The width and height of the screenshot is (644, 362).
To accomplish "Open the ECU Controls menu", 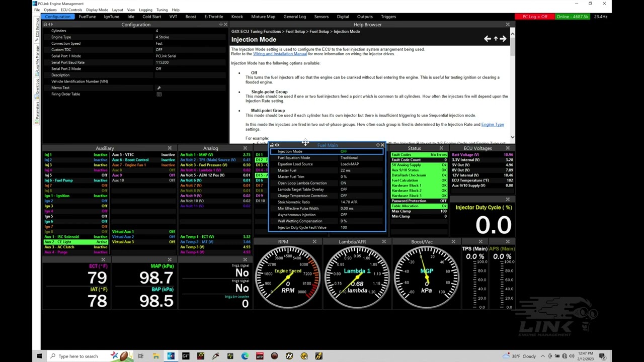I will [71, 10].
